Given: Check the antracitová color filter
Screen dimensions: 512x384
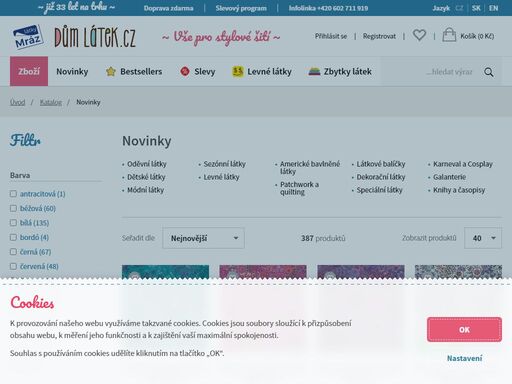Looking at the screenshot, I should tap(13, 194).
